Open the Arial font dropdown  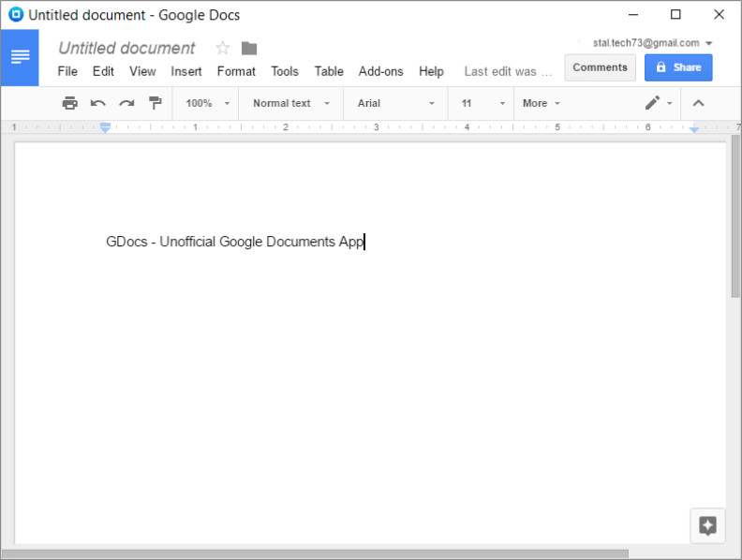[x=395, y=103]
